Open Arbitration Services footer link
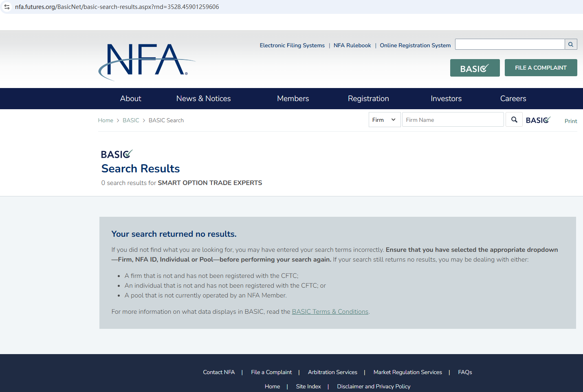Image resolution: width=583 pixels, height=392 pixels. [332, 372]
